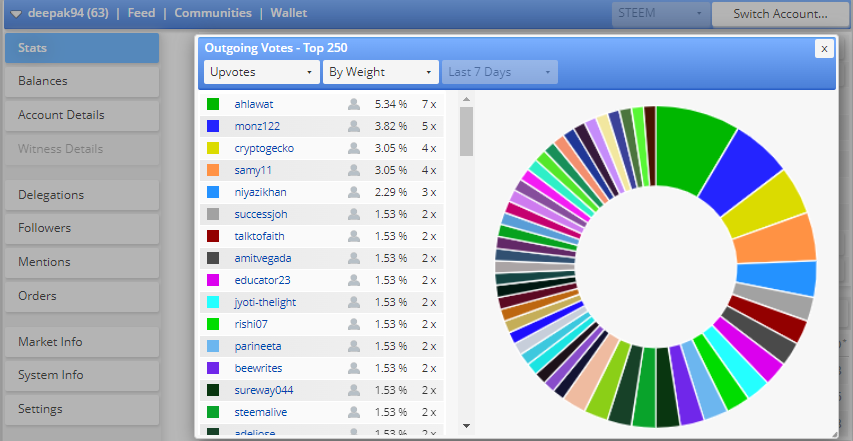
Task: Open the Last 7 Days period dropdown
Action: pos(500,72)
